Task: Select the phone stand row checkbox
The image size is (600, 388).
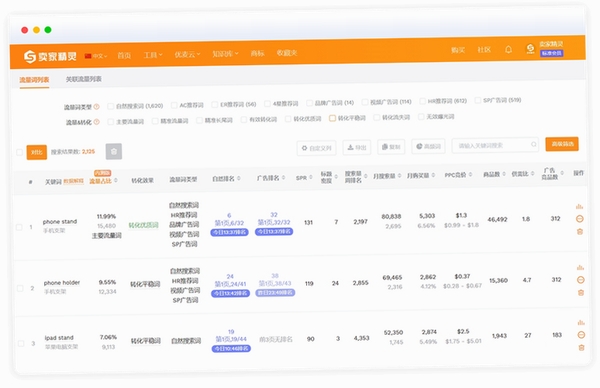Action: point(19,227)
